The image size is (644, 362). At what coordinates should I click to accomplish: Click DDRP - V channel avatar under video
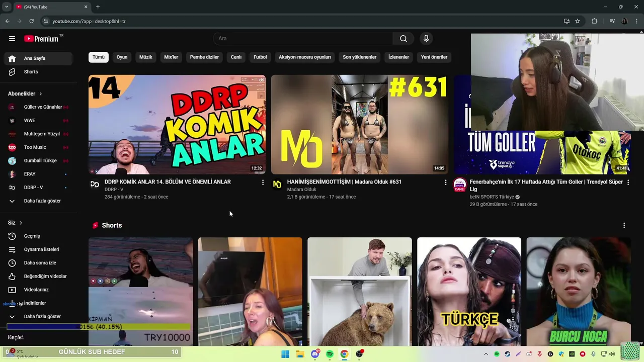95,185
